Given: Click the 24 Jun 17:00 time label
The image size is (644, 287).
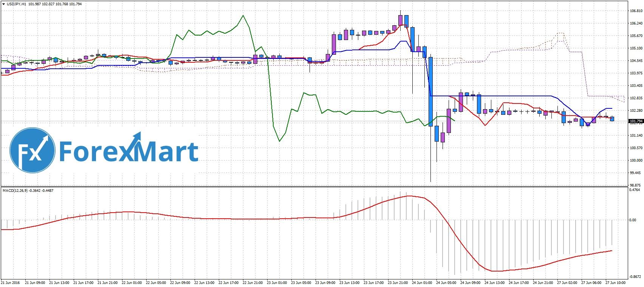Looking at the screenshot, I should coord(519,282).
